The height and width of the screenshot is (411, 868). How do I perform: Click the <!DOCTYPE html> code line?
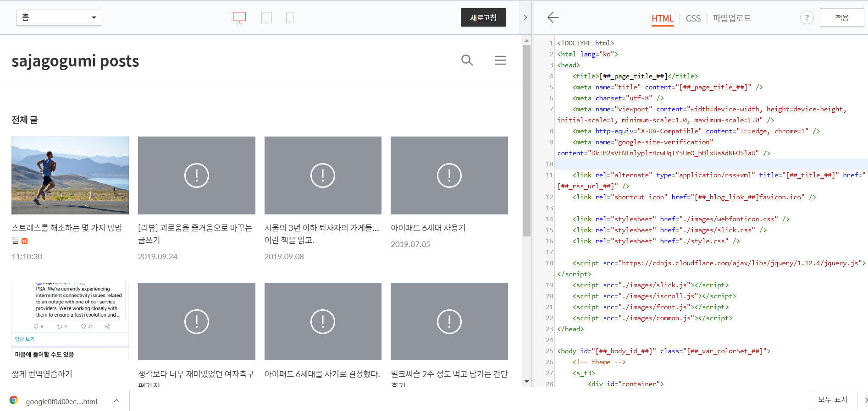[x=586, y=43]
